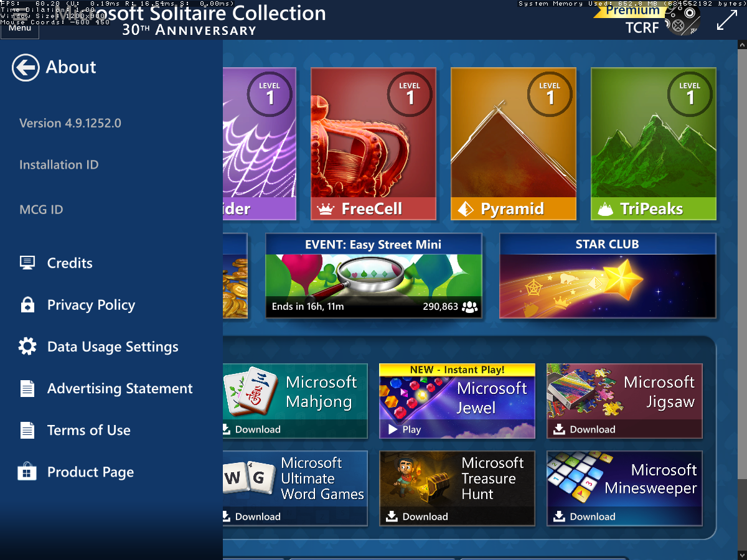Screen dimensions: 747x560
Task: Click the Product Page store bag icon
Action: tap(27, 472)
